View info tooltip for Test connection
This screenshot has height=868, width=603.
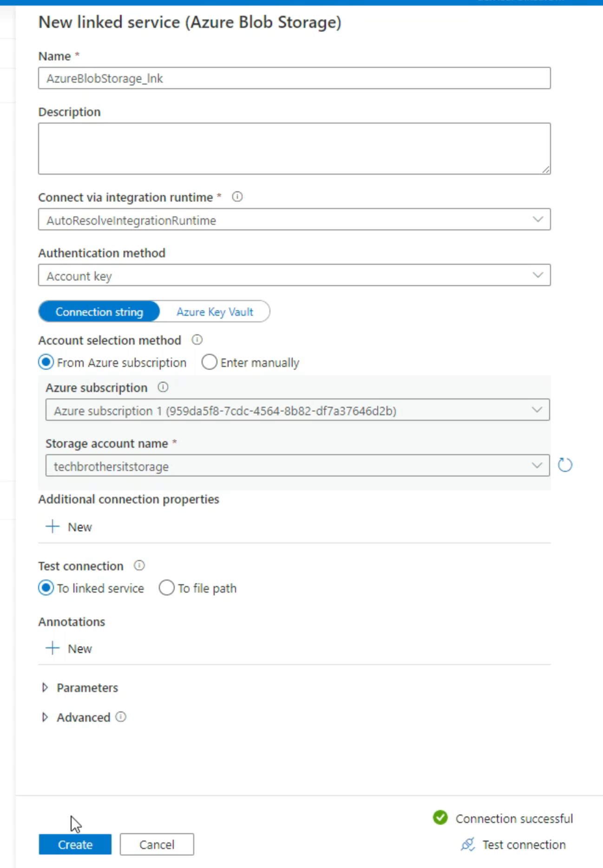[139, 566]
